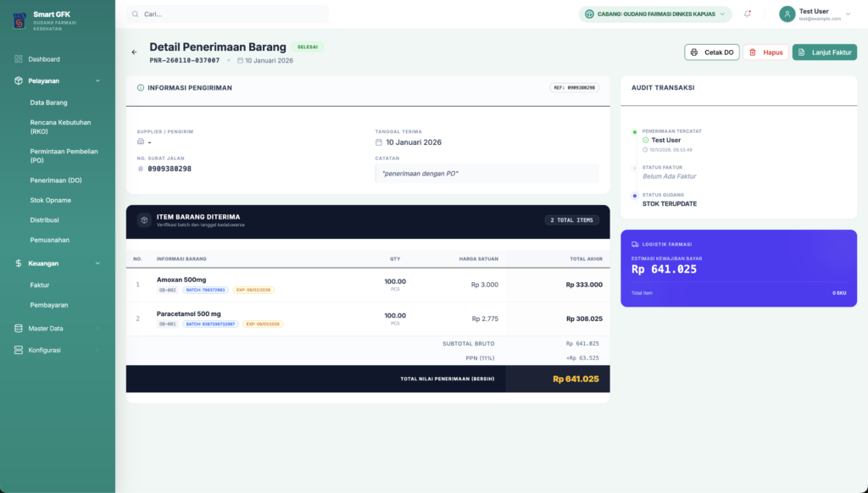Click the back arrow beside Detail Penerimaan Barang
The image size is (868, 493).
[134, 53]
